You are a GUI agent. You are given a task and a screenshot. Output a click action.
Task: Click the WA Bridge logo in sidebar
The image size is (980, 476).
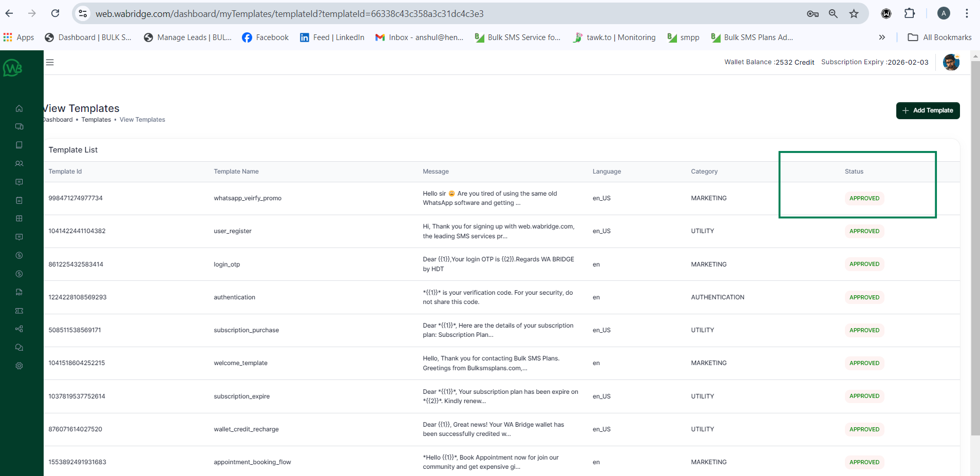12,68
